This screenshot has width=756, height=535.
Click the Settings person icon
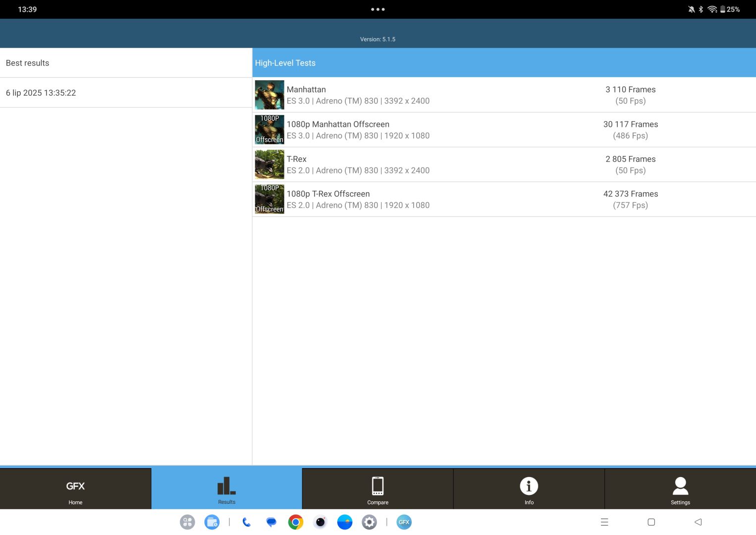tap(681, 486)
